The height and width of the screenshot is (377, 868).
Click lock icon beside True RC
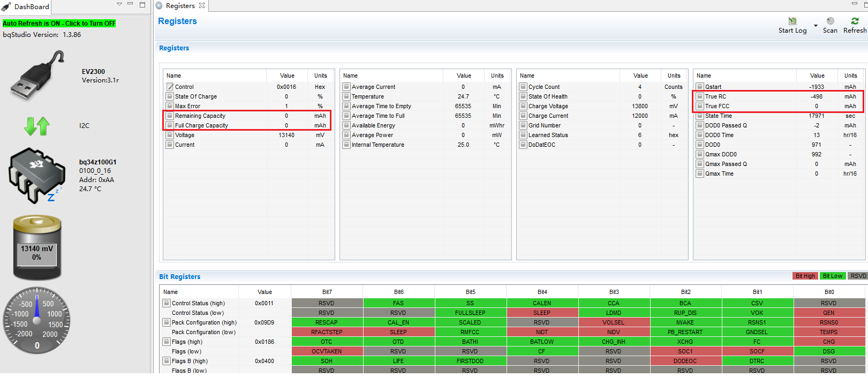click(700, 96)
